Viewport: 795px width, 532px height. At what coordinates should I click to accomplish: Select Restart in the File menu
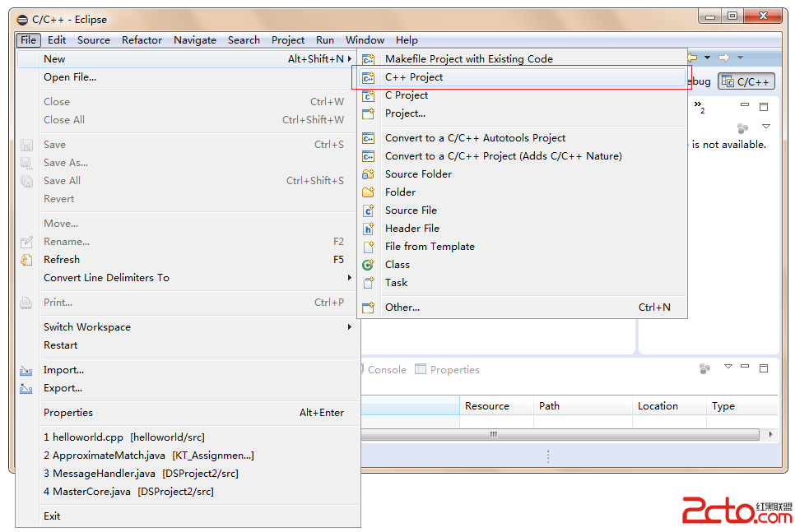[189, 345]
